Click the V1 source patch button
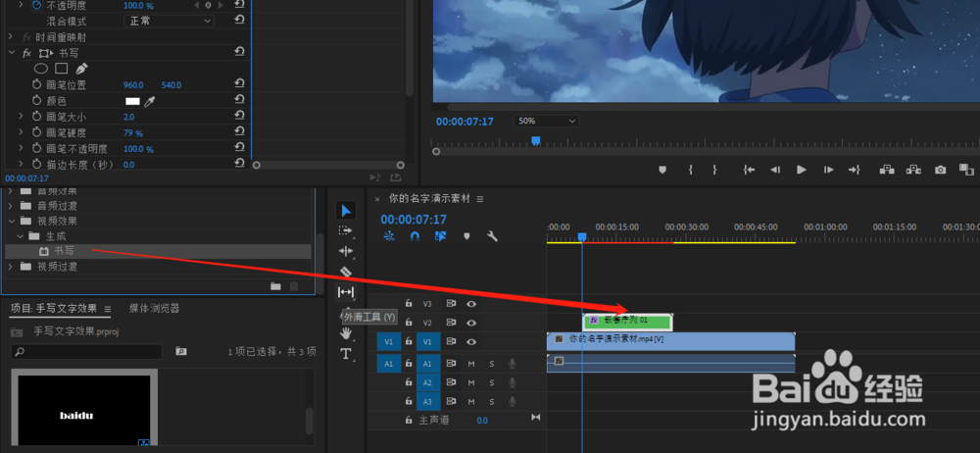The width and height of the screenshot is (980, 453). [x=389, y=341]
